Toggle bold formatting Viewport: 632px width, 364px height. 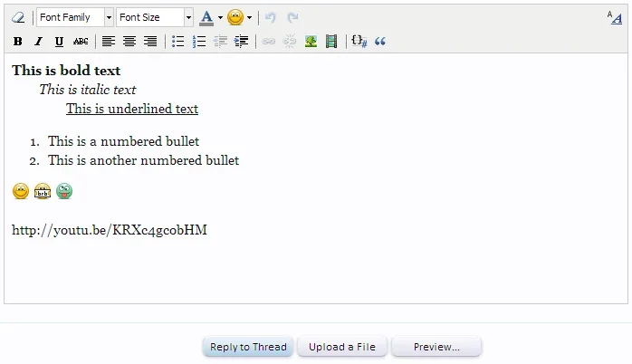click(x=18, y=41)
